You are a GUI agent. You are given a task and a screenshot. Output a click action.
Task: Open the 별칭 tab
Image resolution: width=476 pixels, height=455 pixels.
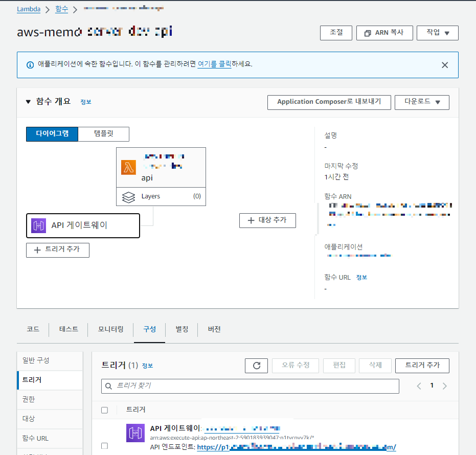[182, 329]
